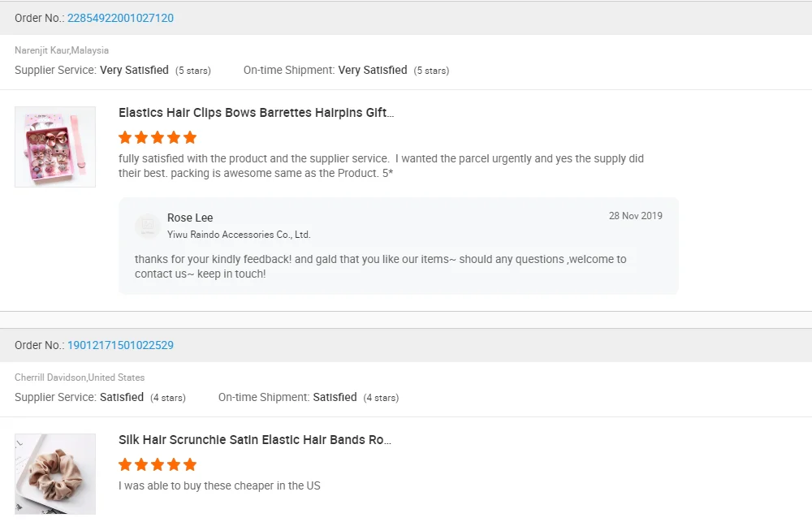Click the first star of hair clips rating
This screenshot has width=812, height=522.
(125, 137)
